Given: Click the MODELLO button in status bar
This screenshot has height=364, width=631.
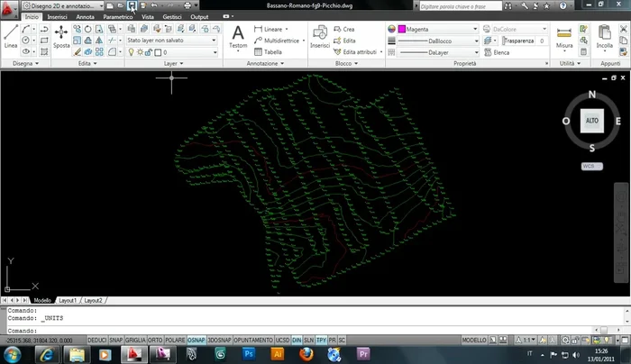Looking at the screenshot, I should pyautogui.click(x=474, y=340).
